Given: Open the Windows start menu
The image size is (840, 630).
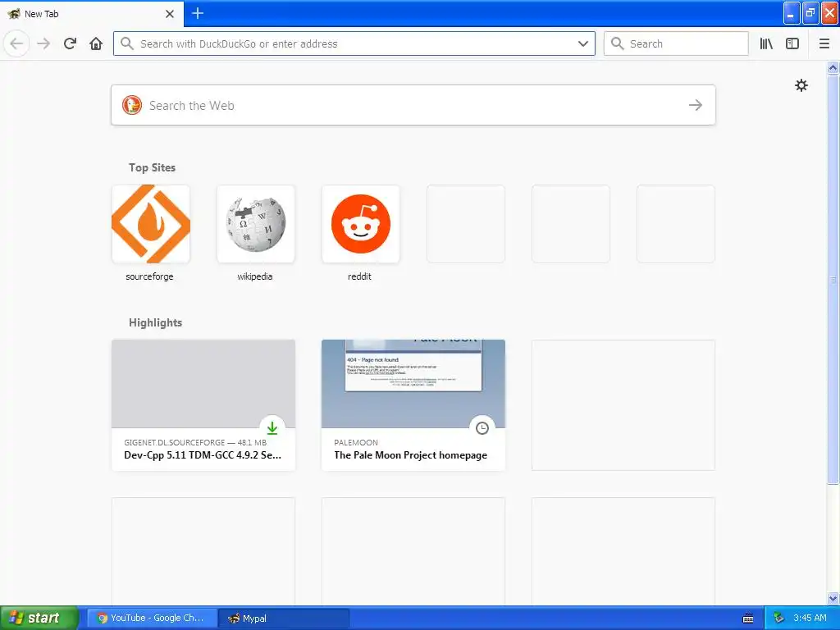Looking at the screenshot, I should pos(39,618).
